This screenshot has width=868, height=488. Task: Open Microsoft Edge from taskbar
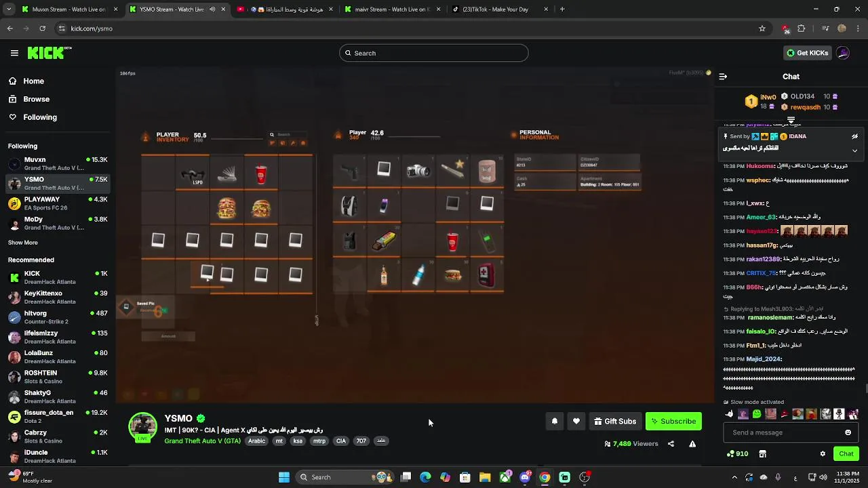tap(425, 477)
